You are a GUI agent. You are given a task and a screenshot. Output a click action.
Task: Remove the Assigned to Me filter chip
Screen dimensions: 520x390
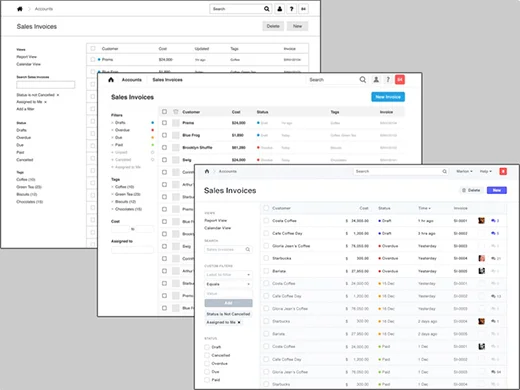point(239,322)
